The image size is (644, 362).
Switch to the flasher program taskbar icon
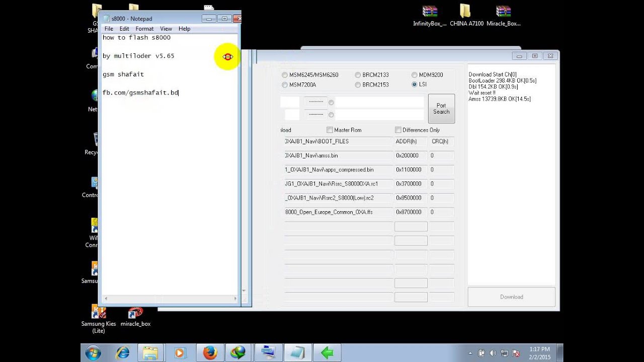coord(268,353)
